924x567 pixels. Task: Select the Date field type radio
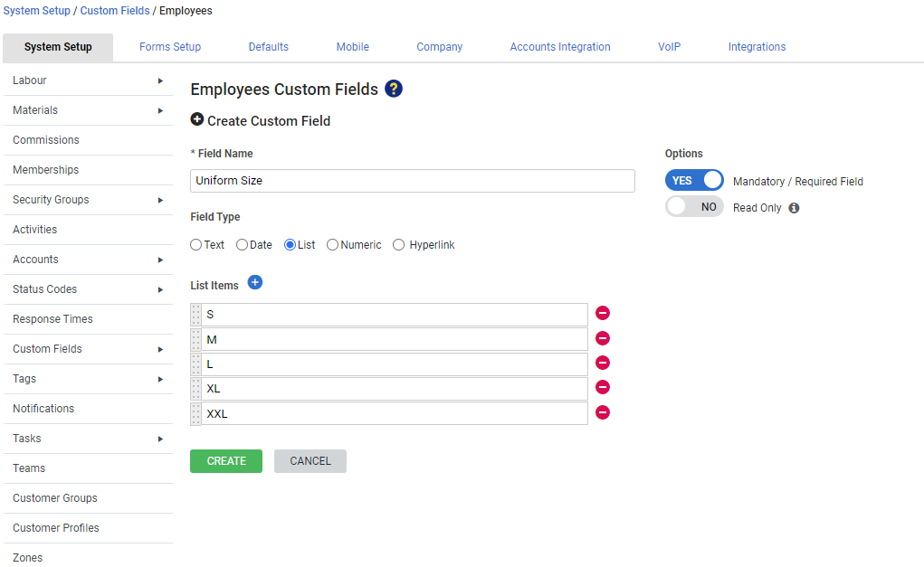242,245
